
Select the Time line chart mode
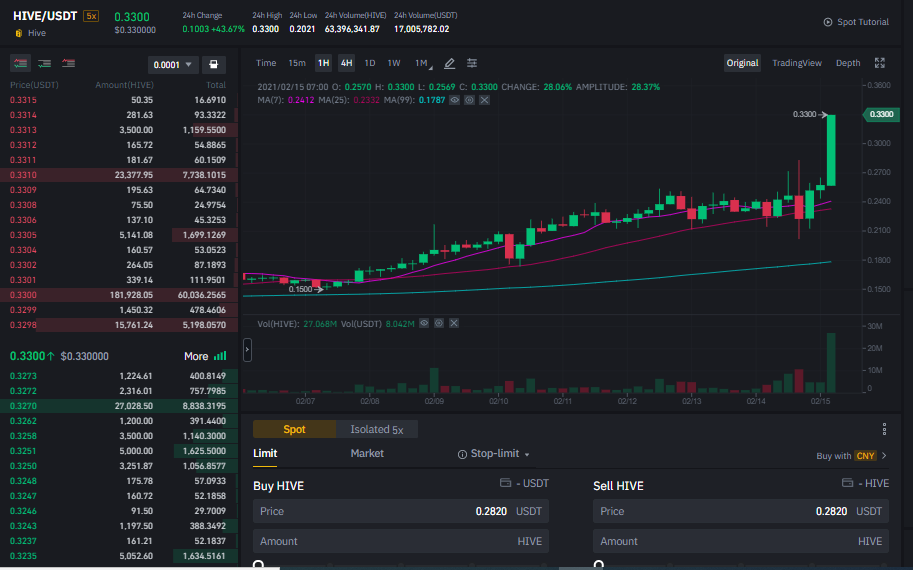coord(266,63)
